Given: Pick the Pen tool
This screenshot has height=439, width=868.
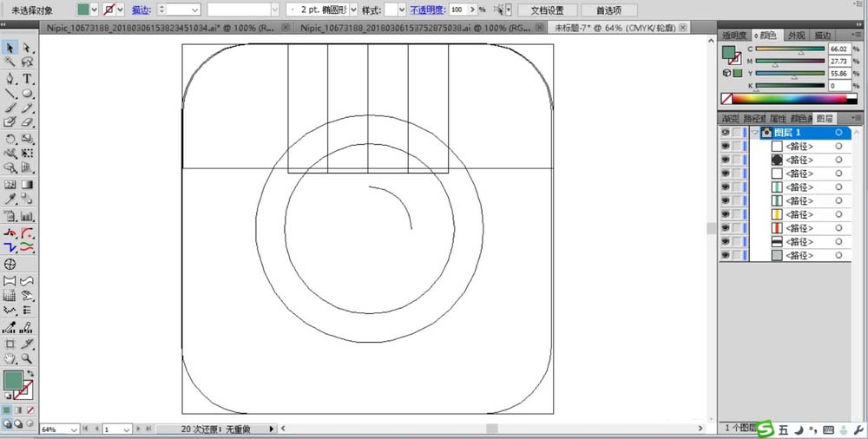Looking at the screenshot, I should coord(10,78).
